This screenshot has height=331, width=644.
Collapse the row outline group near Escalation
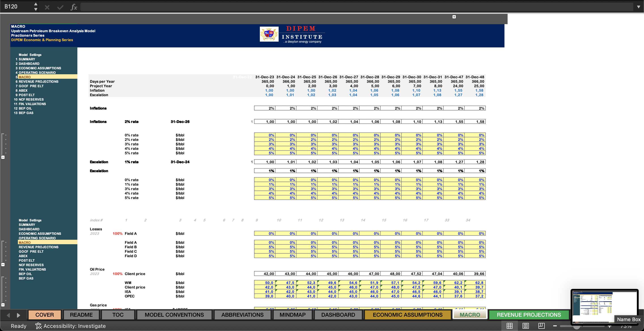coord(3,157)
